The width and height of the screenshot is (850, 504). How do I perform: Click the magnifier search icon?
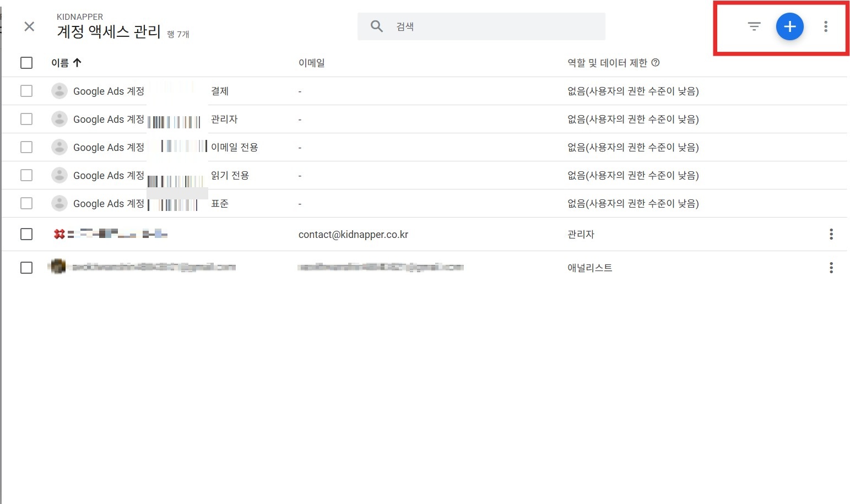377,26
